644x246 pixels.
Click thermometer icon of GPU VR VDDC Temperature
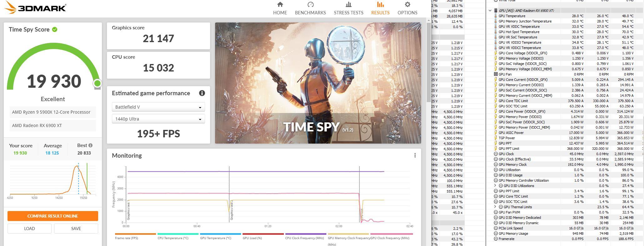[496, 27]
